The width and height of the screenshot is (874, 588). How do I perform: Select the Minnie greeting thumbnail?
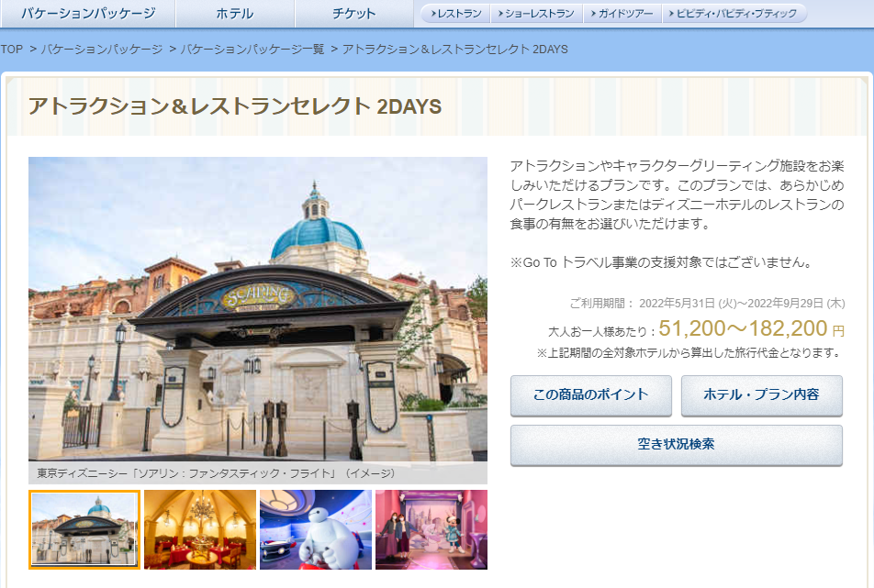point(431,529)
